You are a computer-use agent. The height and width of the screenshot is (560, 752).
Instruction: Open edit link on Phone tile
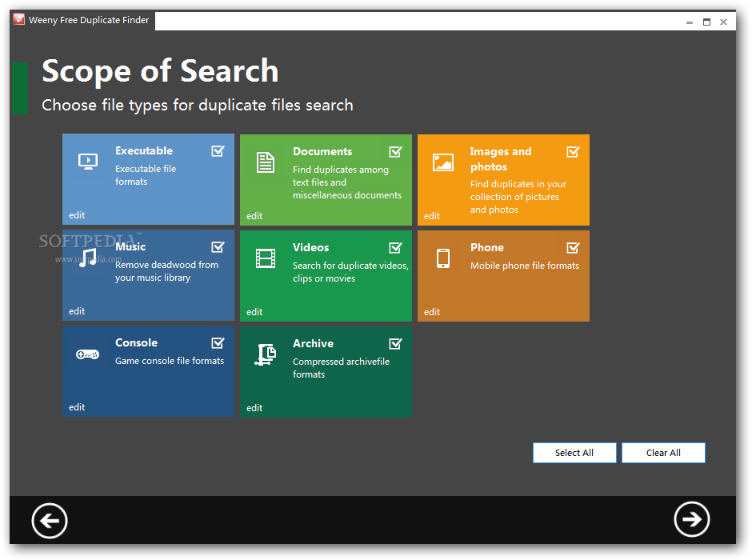coord(432,312)
